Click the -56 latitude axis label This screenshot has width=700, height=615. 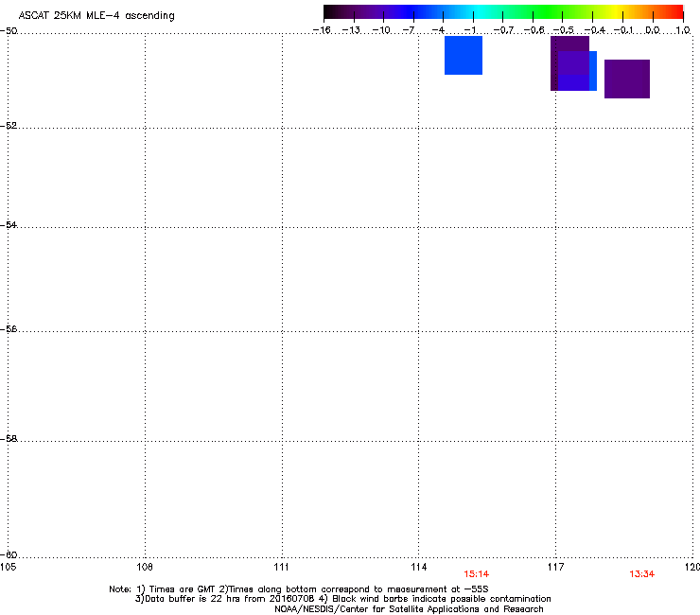point(9,328)
